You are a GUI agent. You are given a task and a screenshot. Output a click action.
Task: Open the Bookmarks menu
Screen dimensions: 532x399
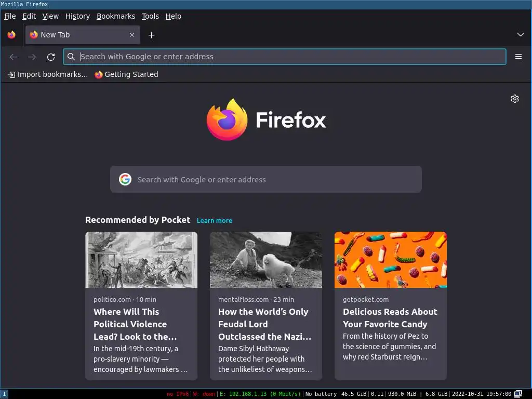[116, 16]
